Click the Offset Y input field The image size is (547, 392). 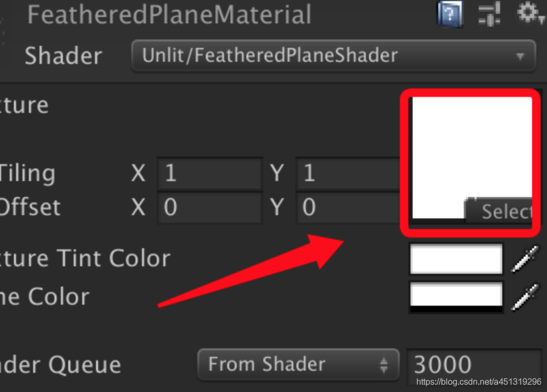coord(348,207)
